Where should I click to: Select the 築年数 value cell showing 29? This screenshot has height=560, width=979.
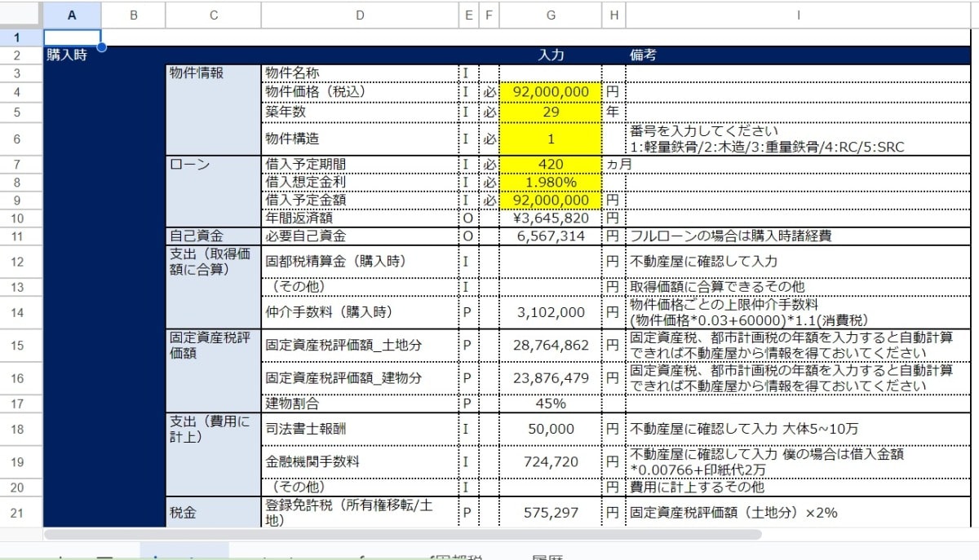(x=551, y=112)
